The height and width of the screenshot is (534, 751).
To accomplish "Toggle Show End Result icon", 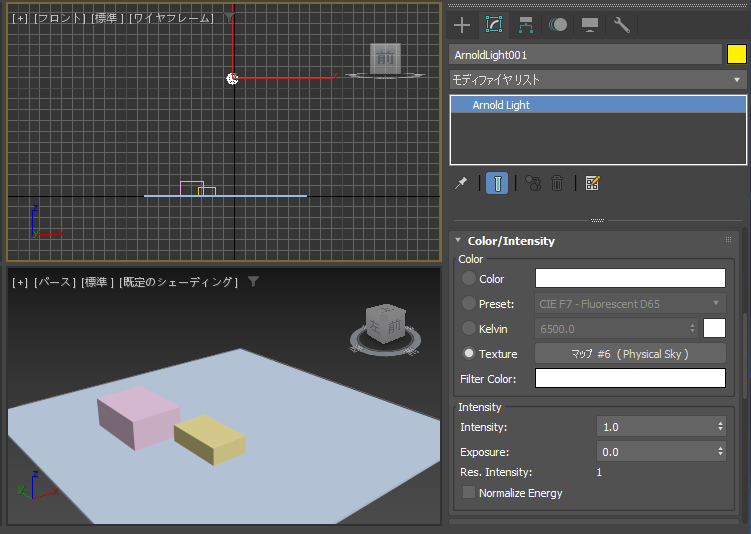I will [497, 183].
